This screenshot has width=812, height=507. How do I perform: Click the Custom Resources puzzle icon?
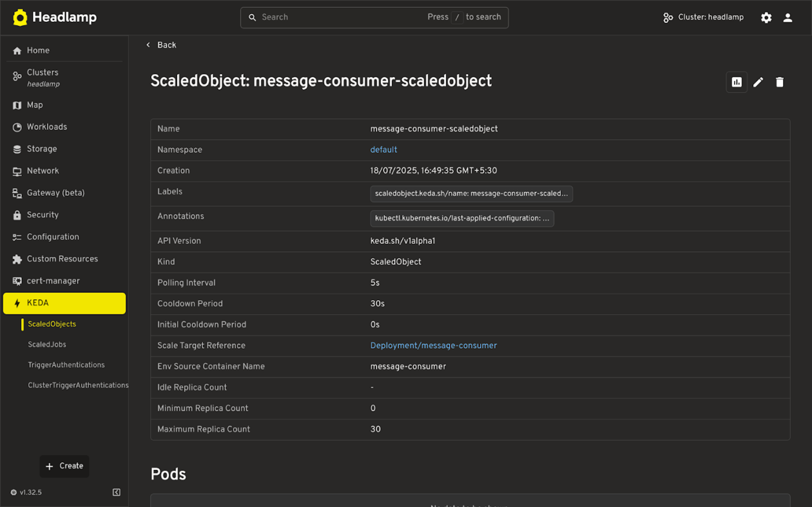click(x=17, y=259)
